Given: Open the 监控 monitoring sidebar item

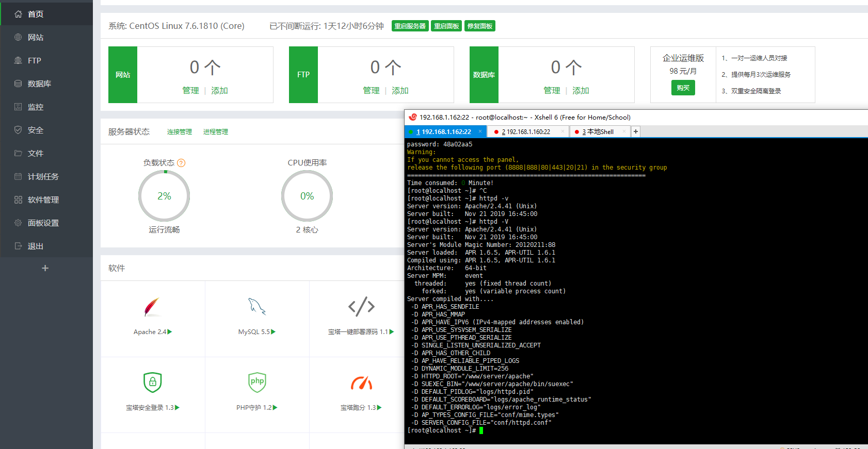Looking at the screenshot, I should (x=46, y=107).
